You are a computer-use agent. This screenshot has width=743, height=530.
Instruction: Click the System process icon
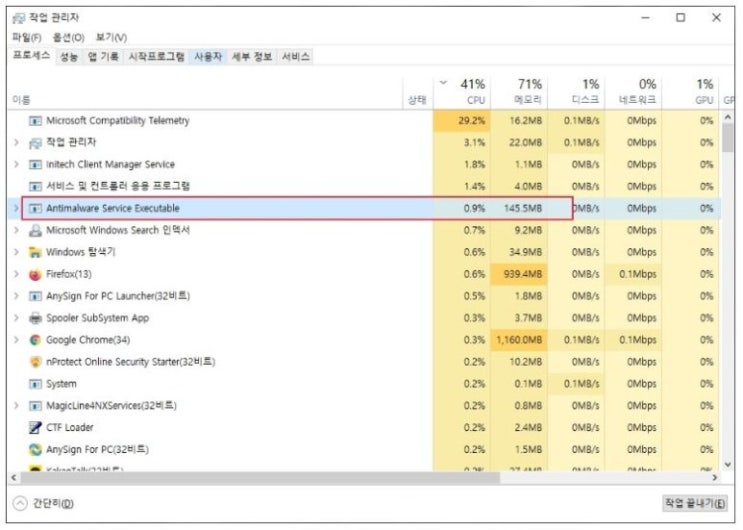pyautogui.click(x=35, y=384)
